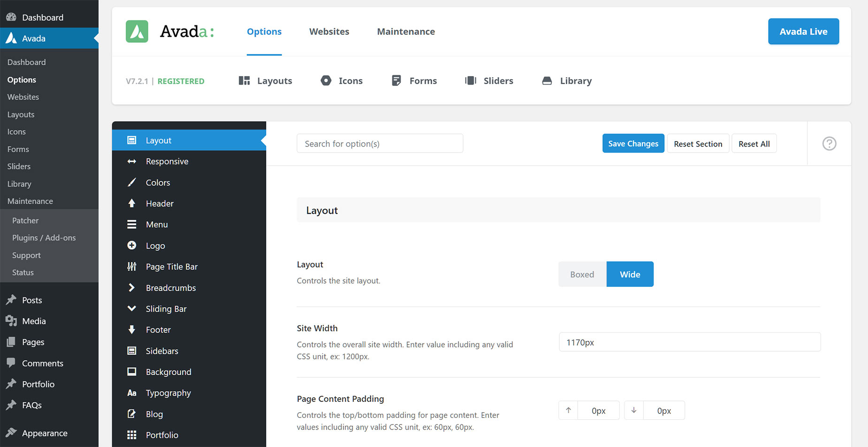Screen dimensions: 868x447
Task: Click the Avada logo icon in the header
Action: pos(137,31)
